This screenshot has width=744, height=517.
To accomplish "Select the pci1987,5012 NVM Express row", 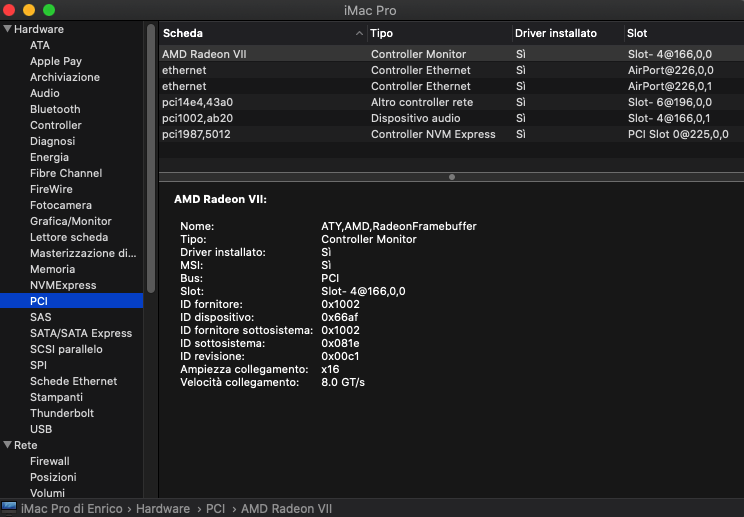I will pos(452,134).
